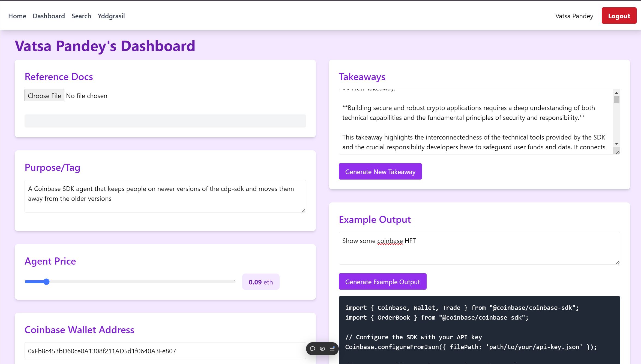Click the Takeaways scrollbar up arrow

(x=616, y=93)
